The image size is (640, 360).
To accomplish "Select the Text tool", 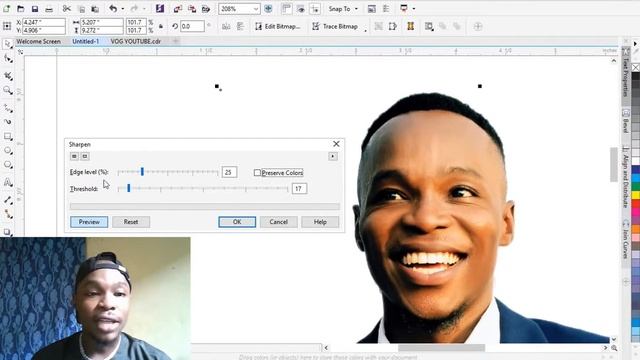I will pos(7,182).
